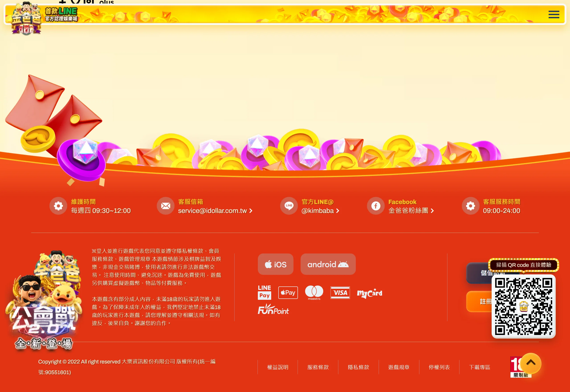Open the service@idollar.com.tw email link

pos(215,211)
